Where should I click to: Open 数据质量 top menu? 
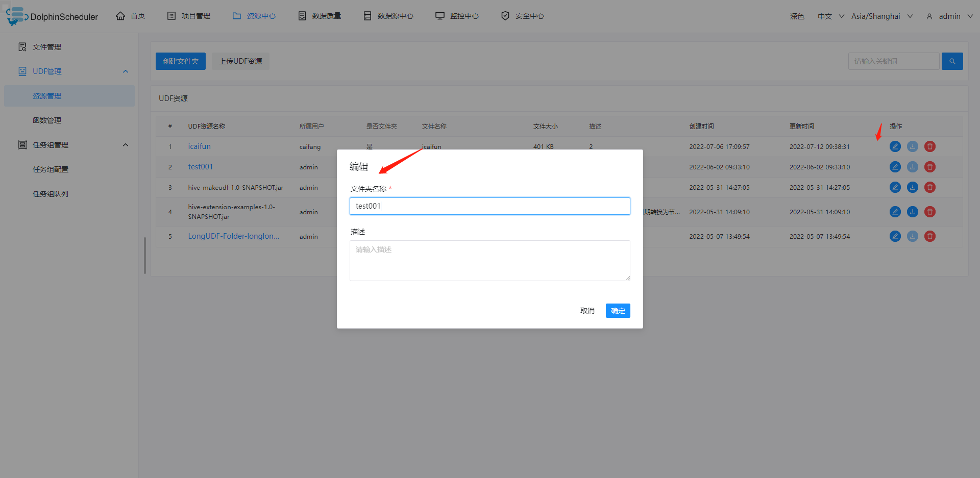pyautogui.click(x=320, y=16)
